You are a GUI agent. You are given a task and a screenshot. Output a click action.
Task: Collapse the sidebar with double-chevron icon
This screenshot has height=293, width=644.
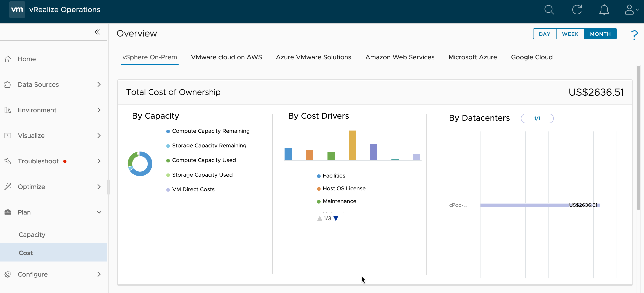98,32
